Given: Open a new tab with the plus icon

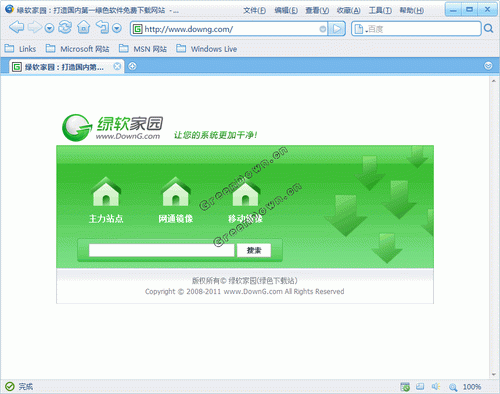Looking at the screenshot, I should (x=132, y=66).
